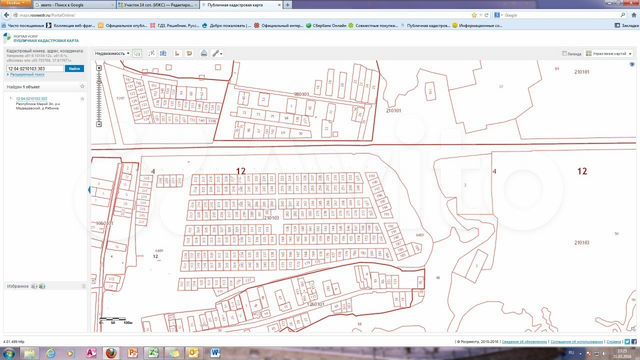Select the length measurement icon
The height and width of the screenshot is (360, 640).
pyautogui.click(x=177, y=53)
